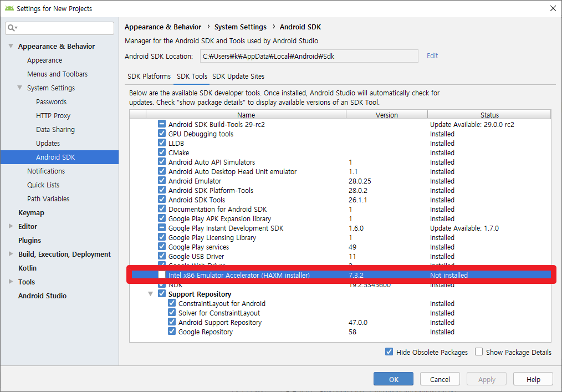Click 'Update Available: 1.7.0' status
562x392 pixels.
[x=464, y=228]
